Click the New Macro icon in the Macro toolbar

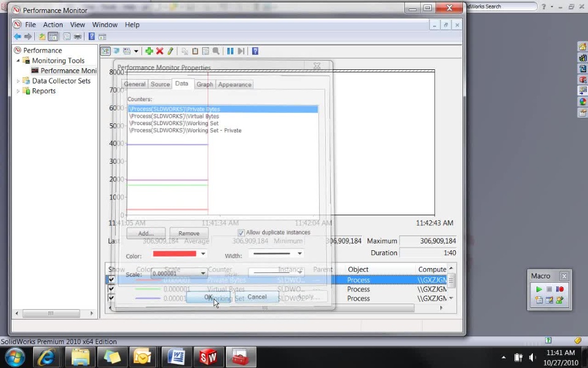click(539, 300)
